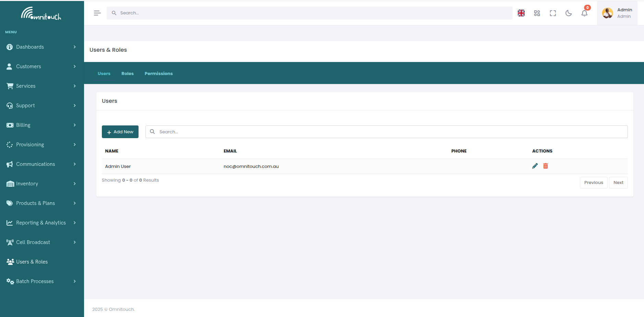Delete Admin User with the trash icon
This screenshot has width=644, height=317.
pyautogui.click(x=546, y=166)
